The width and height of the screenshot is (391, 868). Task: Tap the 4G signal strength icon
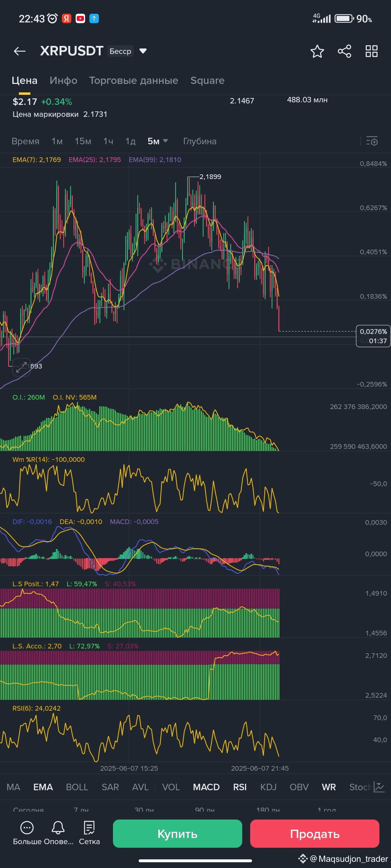(x=321, y=18)
